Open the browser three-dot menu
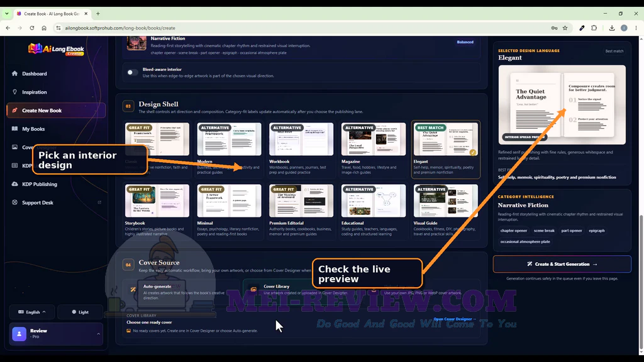Viewport: 644px width, 362px height. click(636, 28)
